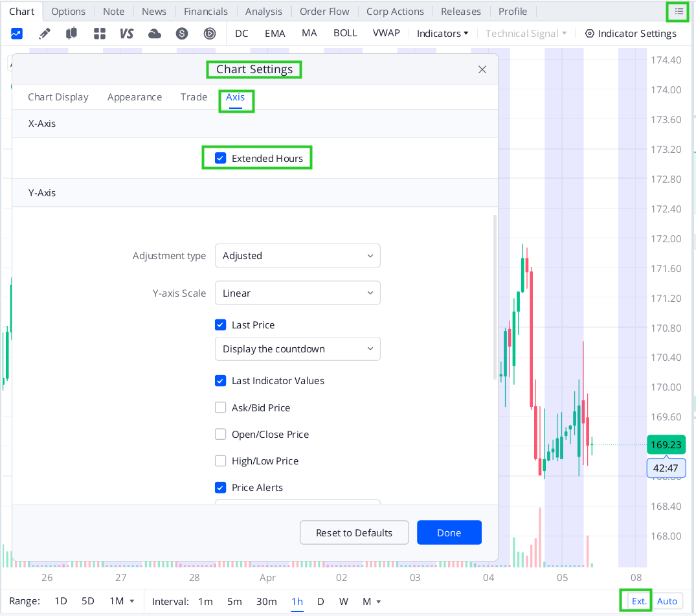Screen dimensions: 696x616
Task: Click the hamburger menu icon top right
Action: pyautogui.click(x=677, y=12)
